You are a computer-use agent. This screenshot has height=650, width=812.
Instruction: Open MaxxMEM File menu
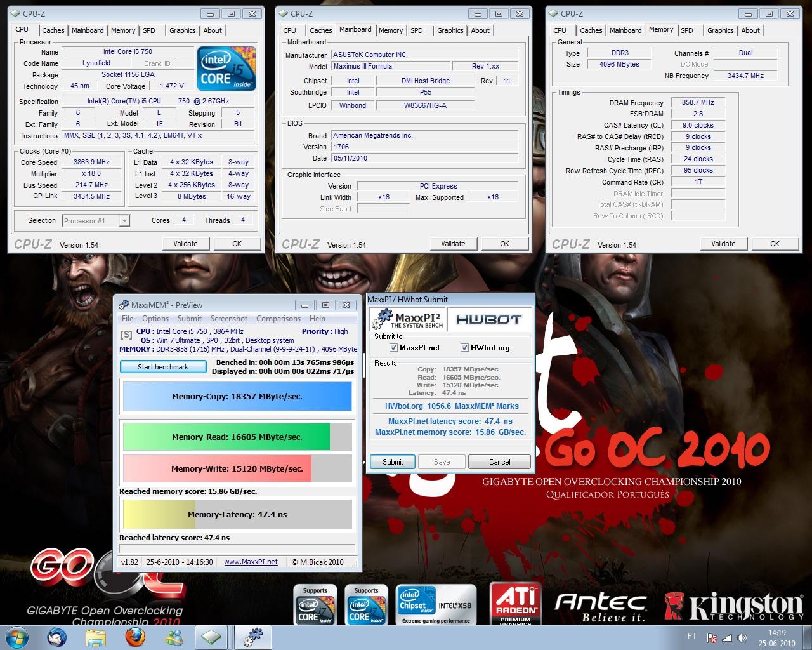point(128,319)
